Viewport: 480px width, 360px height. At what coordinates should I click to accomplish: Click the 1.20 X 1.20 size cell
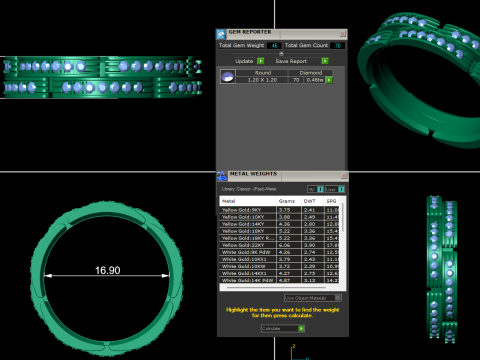[x=262, y=80]
